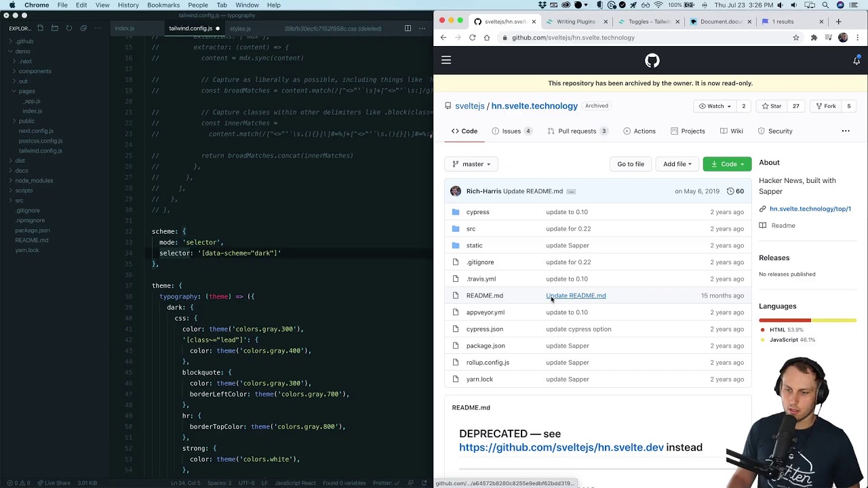Open package.json in VS Code explorer
Image resolution: width=868 pixels, height=488 pixels.
(33, 230)
